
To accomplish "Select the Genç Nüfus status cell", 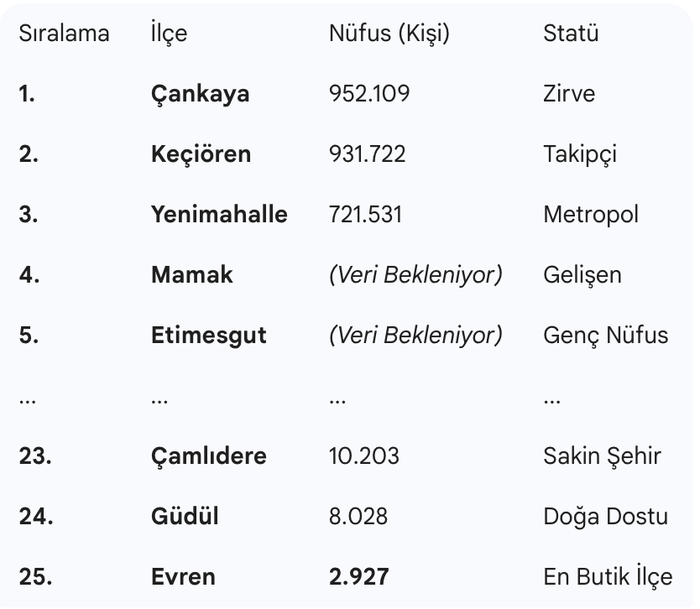I will pos(606,336).
